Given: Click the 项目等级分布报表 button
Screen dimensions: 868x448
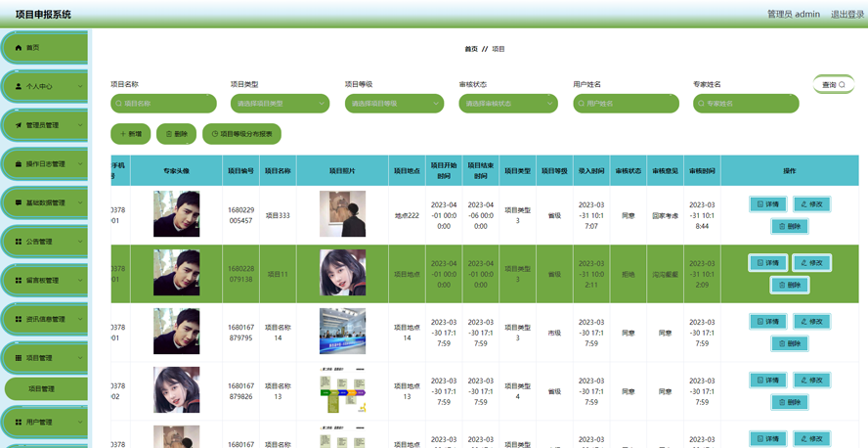Looking at the screenshot, I should point(241,133).
